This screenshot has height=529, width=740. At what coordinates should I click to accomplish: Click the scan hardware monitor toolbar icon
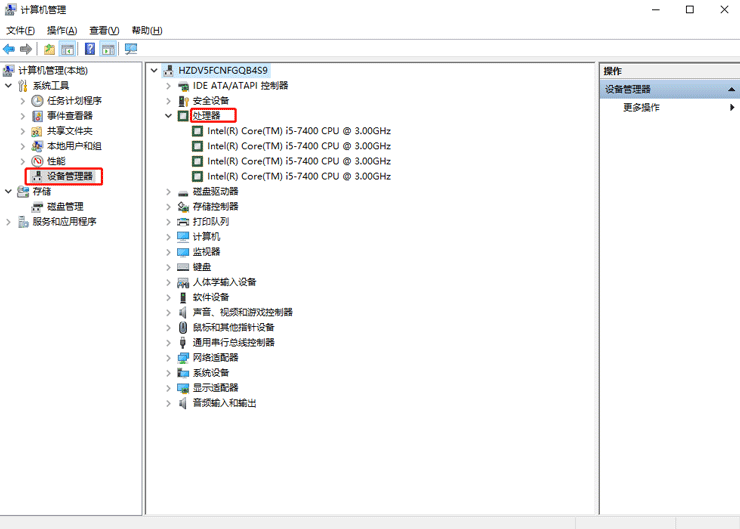(131, 49)
